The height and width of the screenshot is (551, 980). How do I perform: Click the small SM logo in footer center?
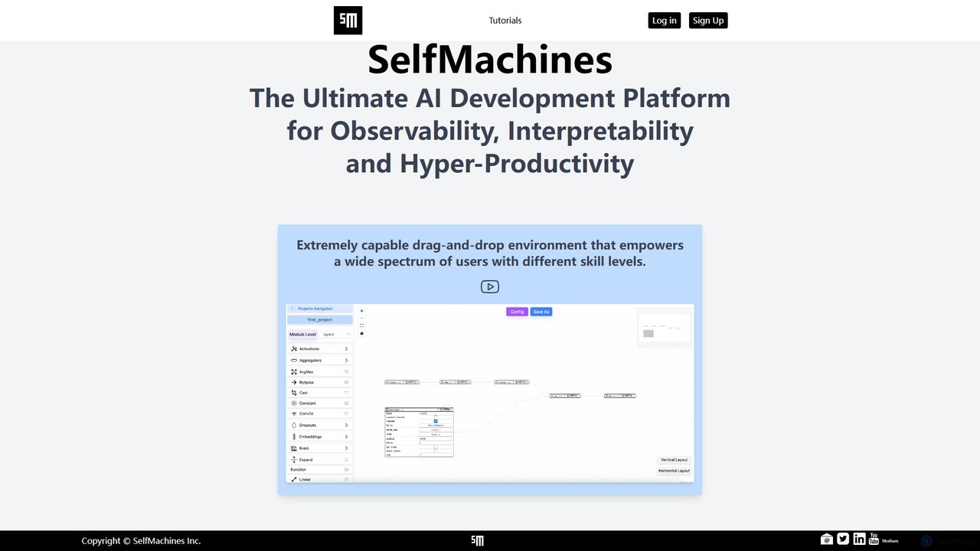tap(478, 540)
